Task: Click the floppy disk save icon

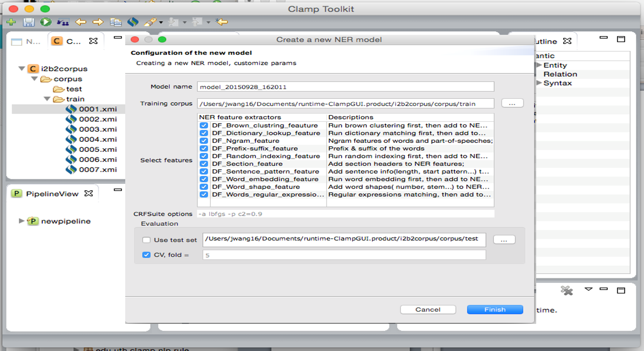Action: coord(28,22)
